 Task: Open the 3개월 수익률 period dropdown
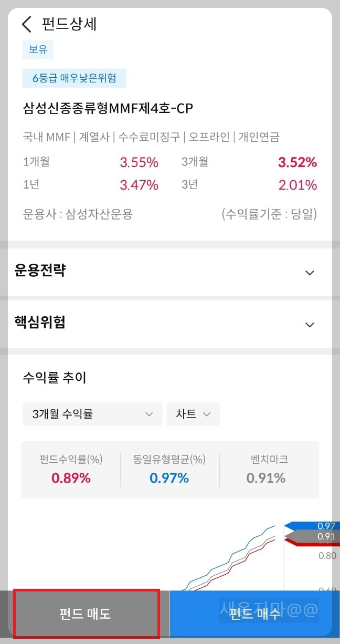92,414
